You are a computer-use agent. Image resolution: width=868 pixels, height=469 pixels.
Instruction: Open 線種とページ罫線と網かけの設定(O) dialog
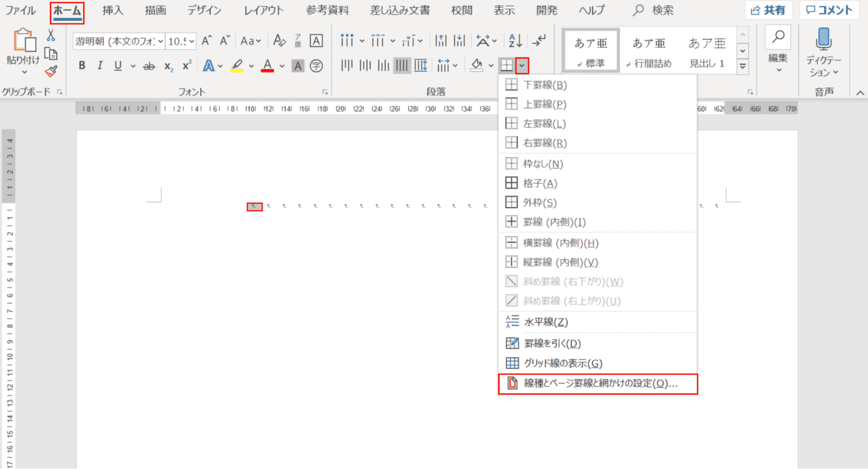point(598,384)
